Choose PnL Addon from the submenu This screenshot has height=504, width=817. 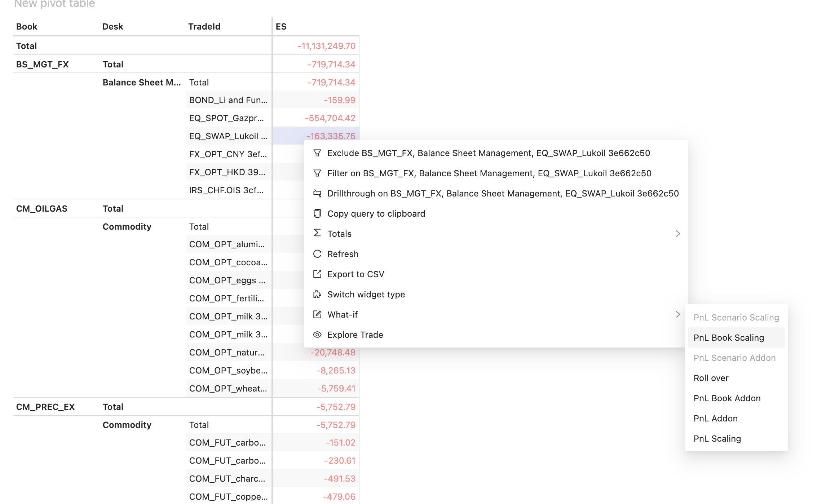(715, 418)
